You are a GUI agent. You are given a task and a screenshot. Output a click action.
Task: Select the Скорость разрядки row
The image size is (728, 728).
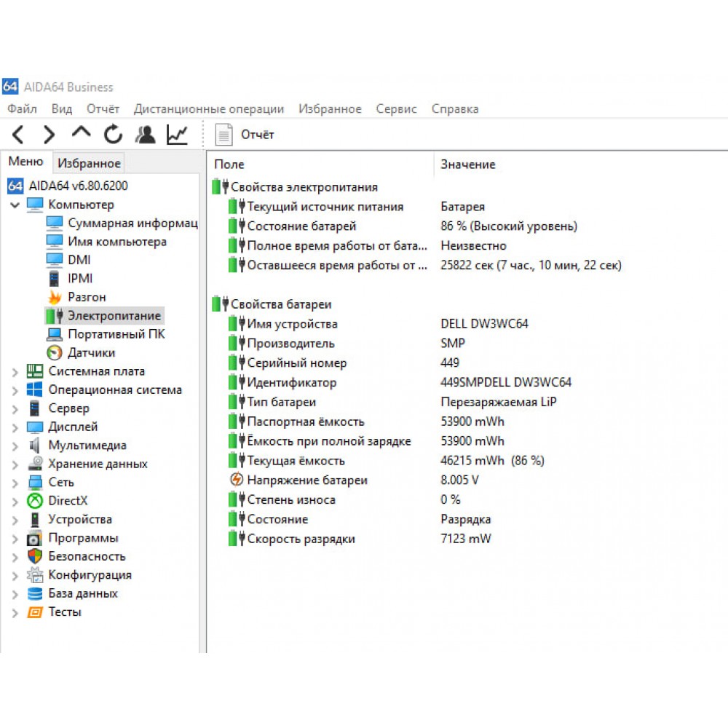[x=468, y=539]
